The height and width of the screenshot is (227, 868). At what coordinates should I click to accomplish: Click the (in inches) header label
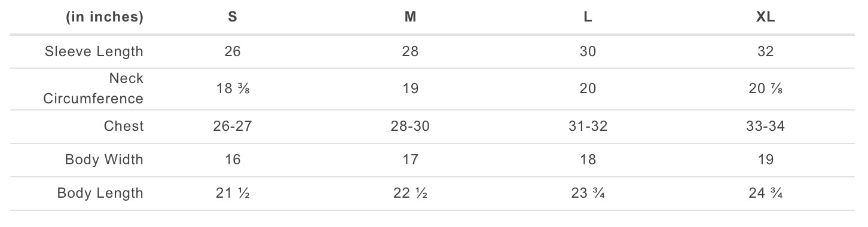pos(105,17)
